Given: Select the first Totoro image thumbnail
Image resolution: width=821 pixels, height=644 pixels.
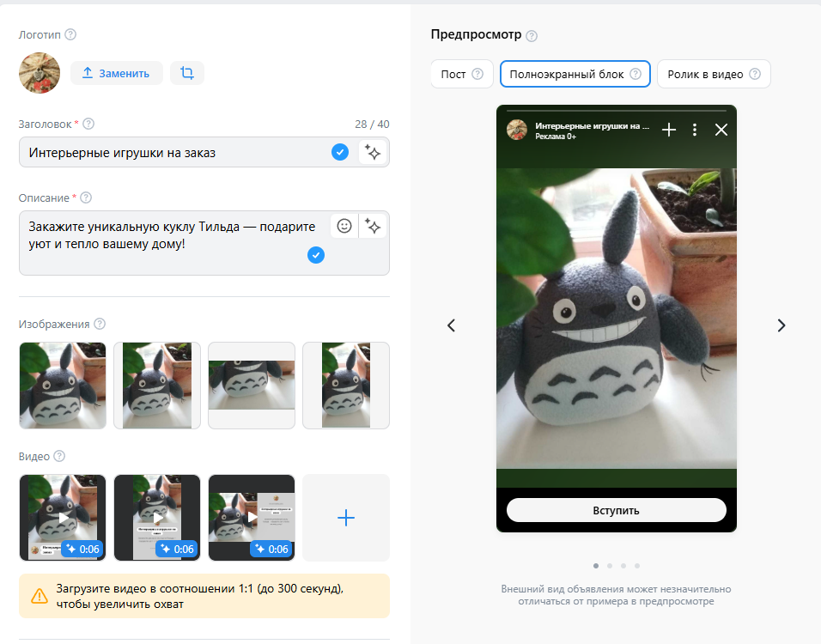Looking at the screenshot, I should (x=63, y=386).
